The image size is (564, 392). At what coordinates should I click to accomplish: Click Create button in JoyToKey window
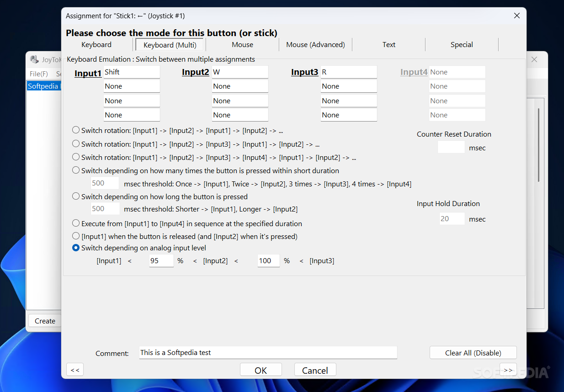[x=45, y=321]
